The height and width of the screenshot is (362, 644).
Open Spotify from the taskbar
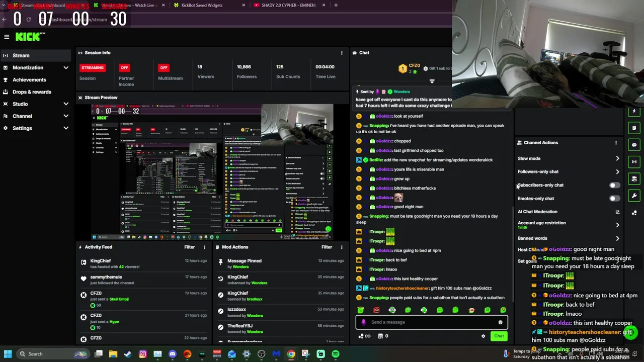click(336, 354)
